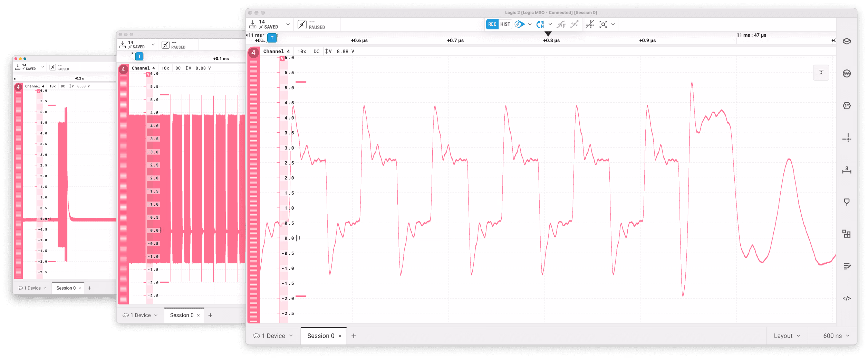Open the Layout dropdown
The width and height of the screenshot is (868, 358).
[x=787, y=336]
